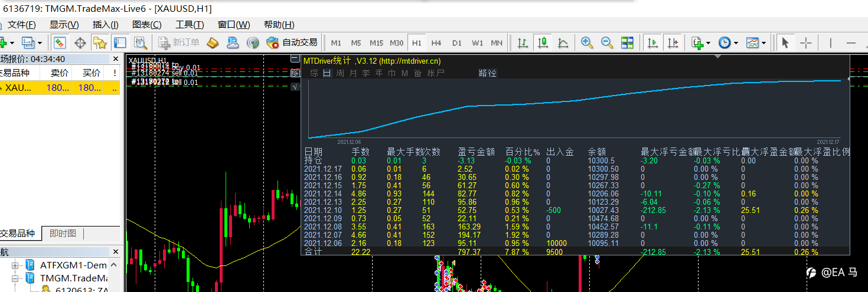Select the H1 timeframe button
Screen dimensions: 868x292
[x=417, y=42]
